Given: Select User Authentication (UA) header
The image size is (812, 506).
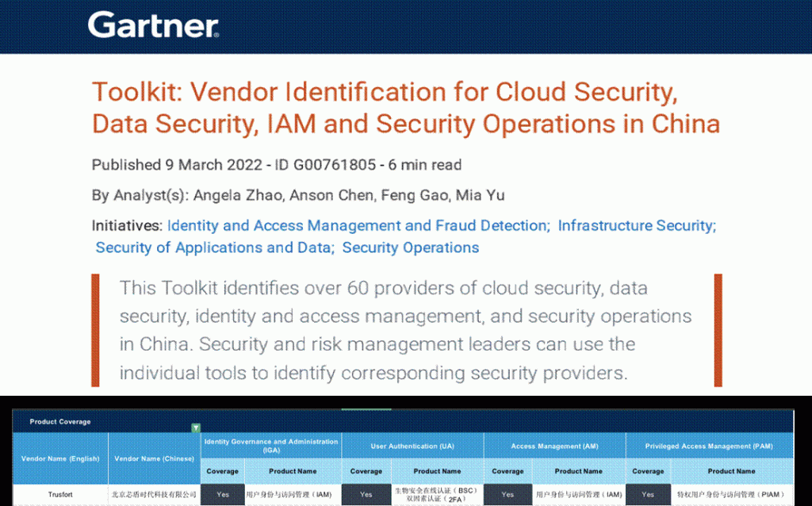Looking at the screenshot, I should point(412,446).
